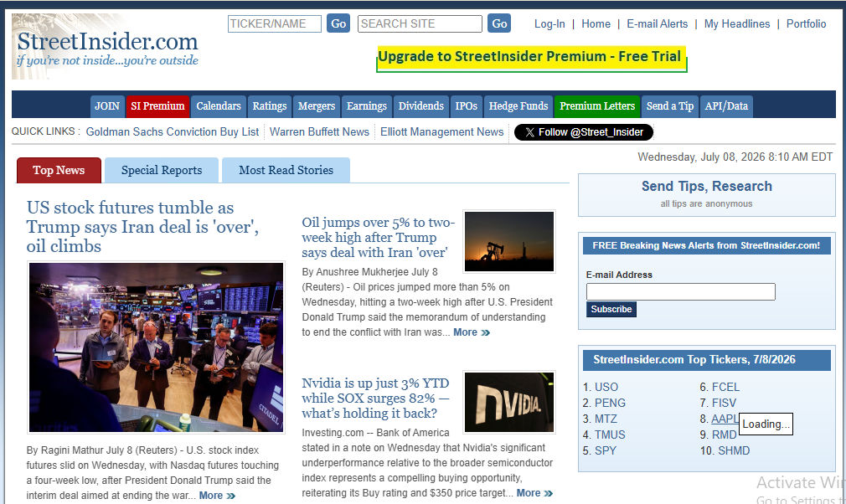Open Premium Letters in navigation bar
The width and height of the screenshot is (846, 504).
pyautogui.click(x=597, y=106)
